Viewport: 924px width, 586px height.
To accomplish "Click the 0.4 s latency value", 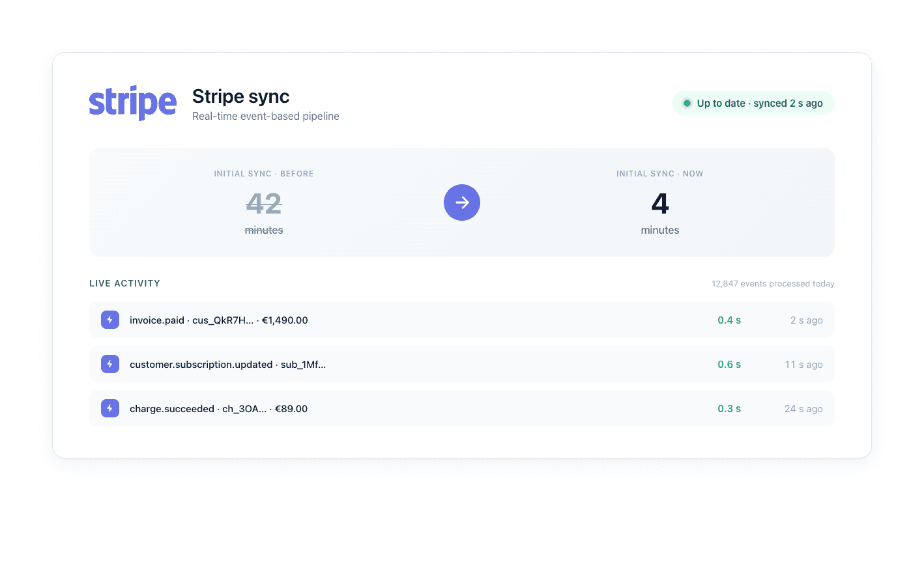I will pyautogui.click(x=729, y=320).
